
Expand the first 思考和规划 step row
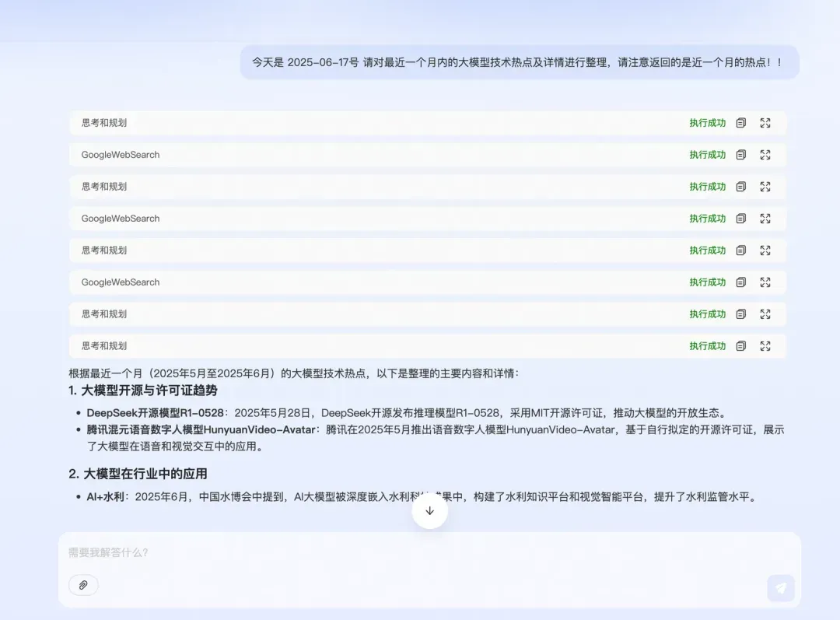(x=428, y=123)
